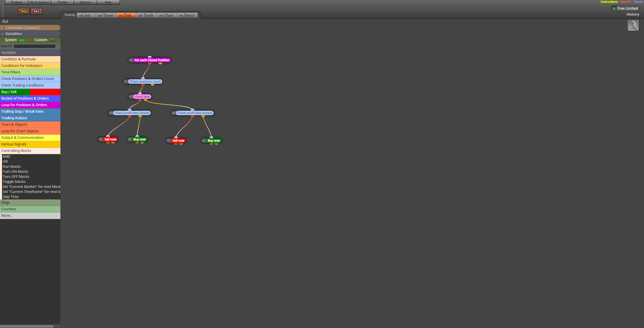Screen dimensions: 644x328
Task: Expand Loop for Chart Objects category
Action: (x=30, y=131)
